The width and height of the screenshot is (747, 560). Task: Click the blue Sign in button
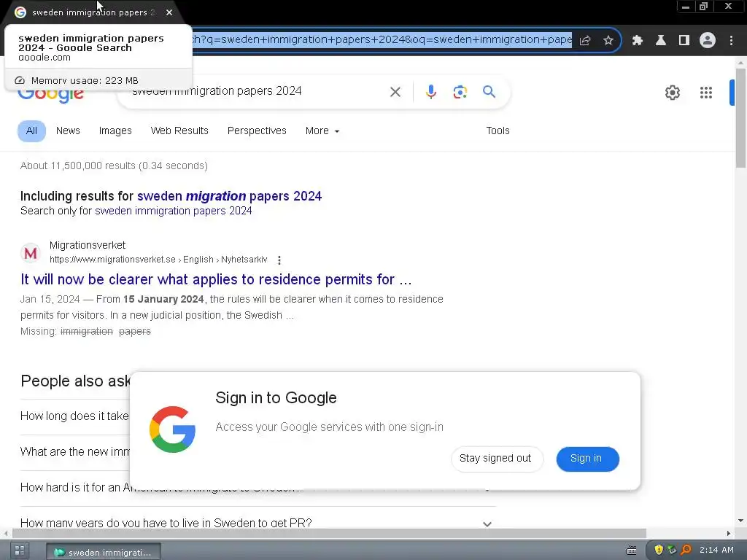click(587, 459)
